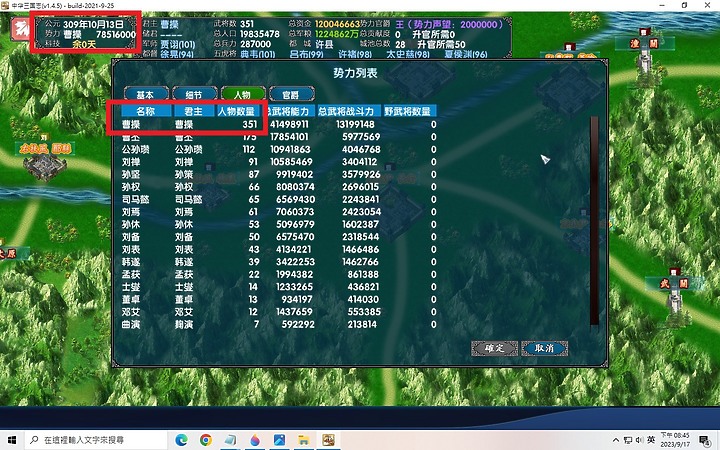
Task: Click the capital 许县 in the header
Action: (x=324, y=45)
